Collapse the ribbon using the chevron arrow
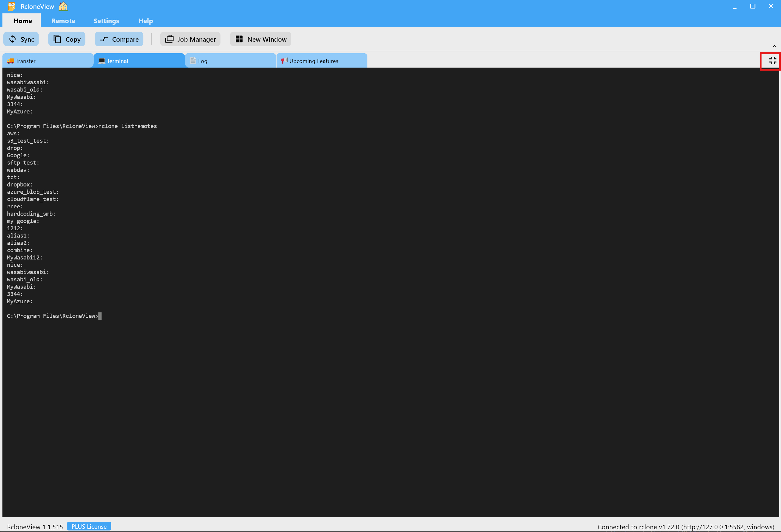The image size is (781, 532). pos(774,46)
